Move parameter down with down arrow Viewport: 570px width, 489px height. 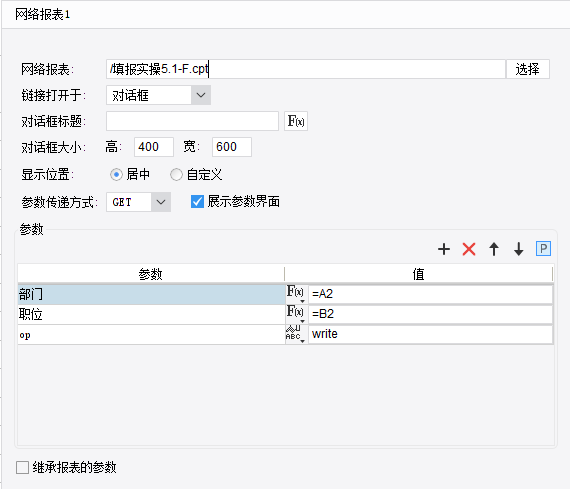tap(518, 249)
